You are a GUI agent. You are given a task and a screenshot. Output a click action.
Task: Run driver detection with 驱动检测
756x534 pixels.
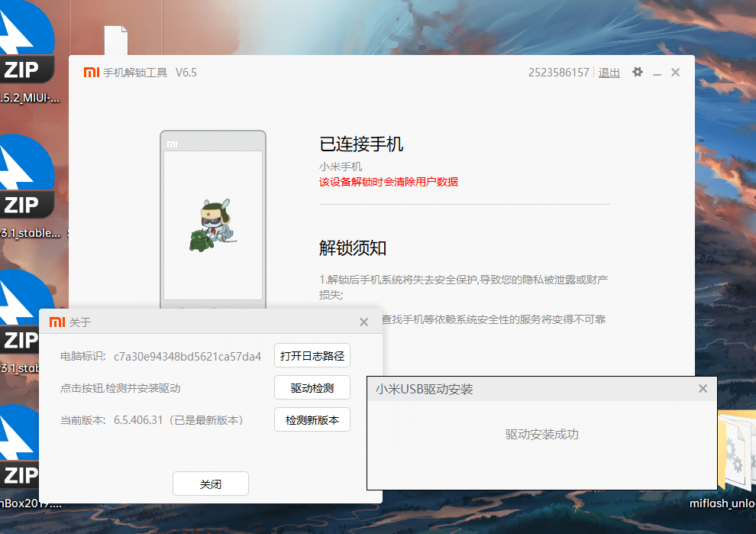(312, 387)
